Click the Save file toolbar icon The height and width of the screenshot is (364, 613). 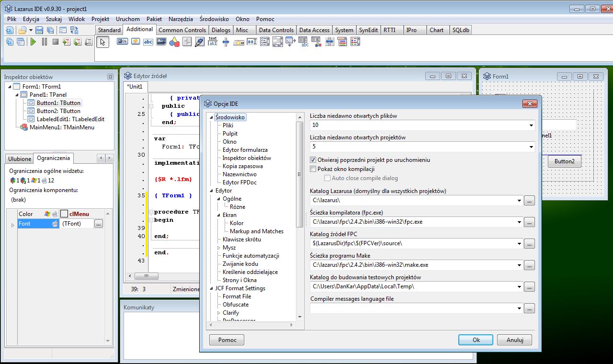[x=39, y=30]
